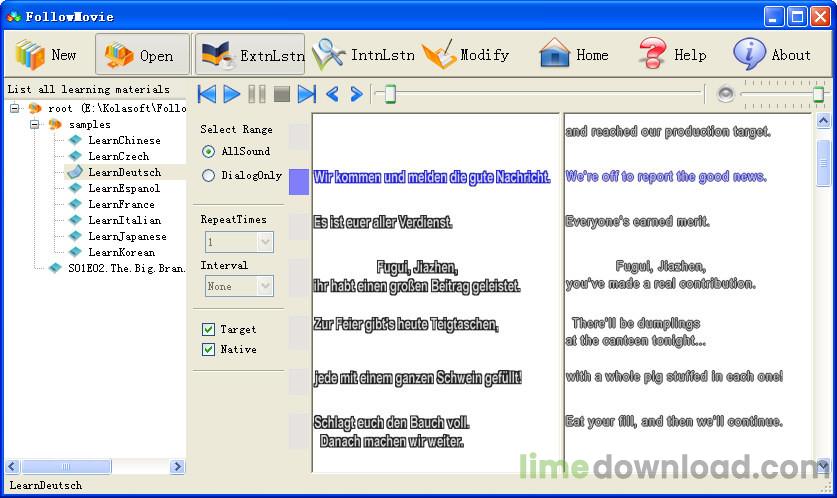Click the highlighted blue sentence marker
This screenshot has width=837, height=498.
(x=299, y=182)
